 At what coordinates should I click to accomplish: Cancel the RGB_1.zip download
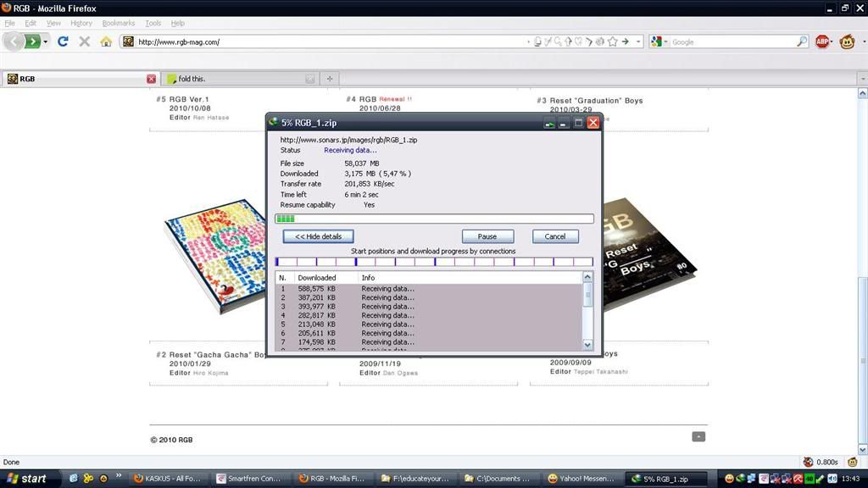tap(555, 236)
